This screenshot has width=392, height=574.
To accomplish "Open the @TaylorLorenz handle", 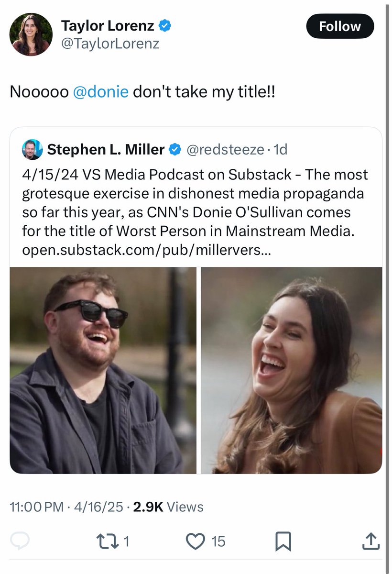I will click(x=110, y=44).
